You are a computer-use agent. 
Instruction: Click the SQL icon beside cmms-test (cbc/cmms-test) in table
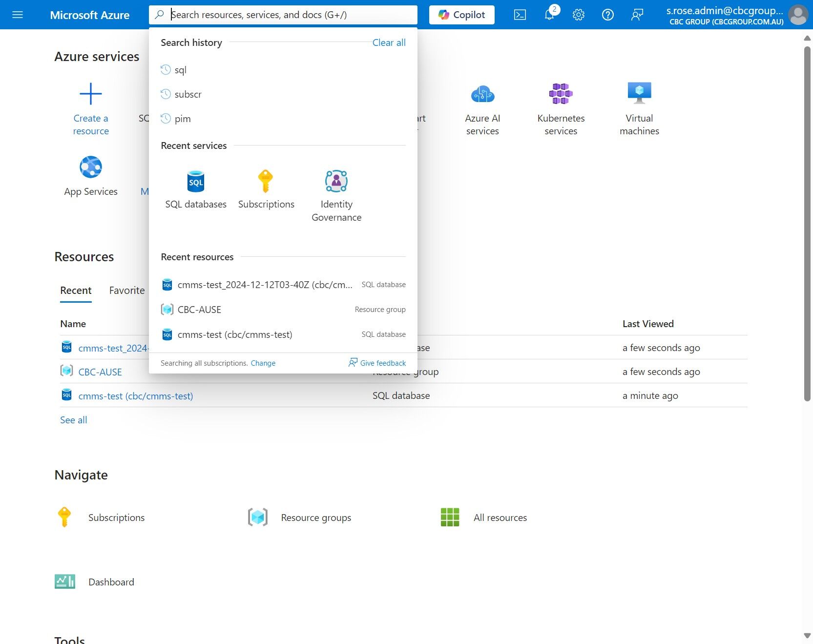point(67,395)
